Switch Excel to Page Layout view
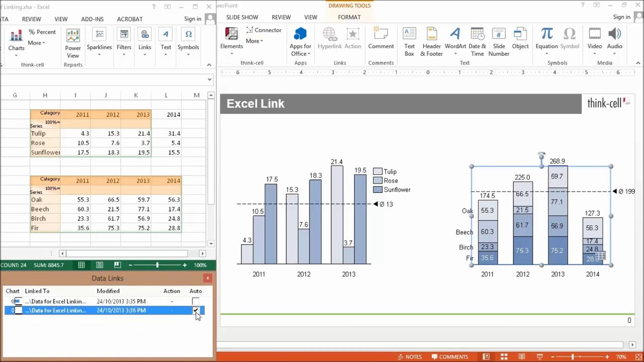The height and width of the screenshot is (362, 644). point(100,265)
